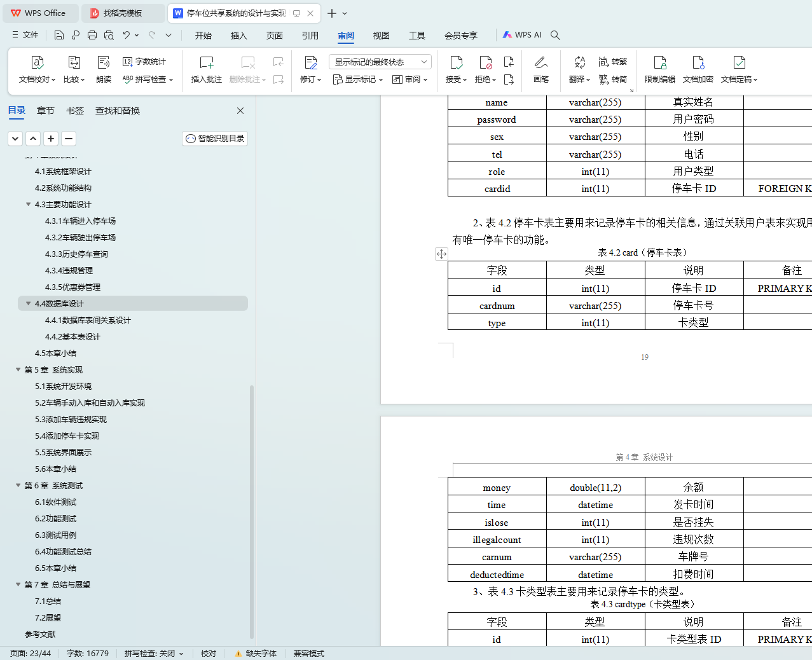The width and height of the screenshot is (812, 660).
Task: Collapse the 第 6 章 系统测试 node
Action: 18,485
